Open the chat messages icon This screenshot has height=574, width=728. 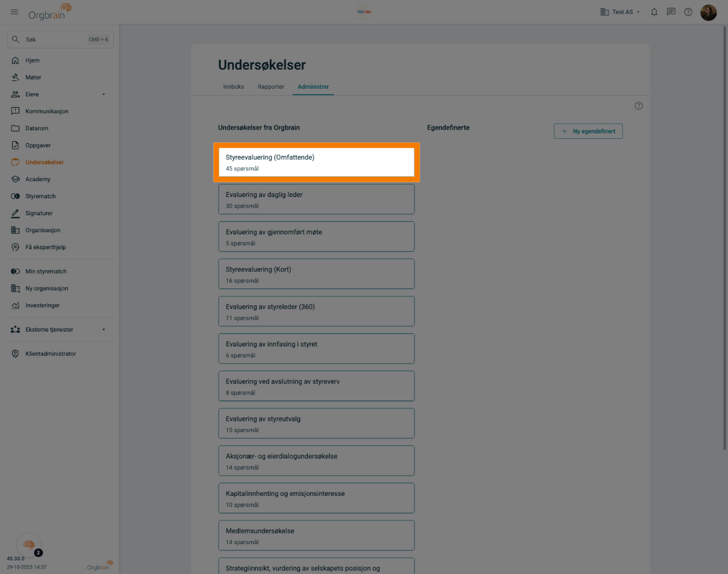click(x=671, y=12)
